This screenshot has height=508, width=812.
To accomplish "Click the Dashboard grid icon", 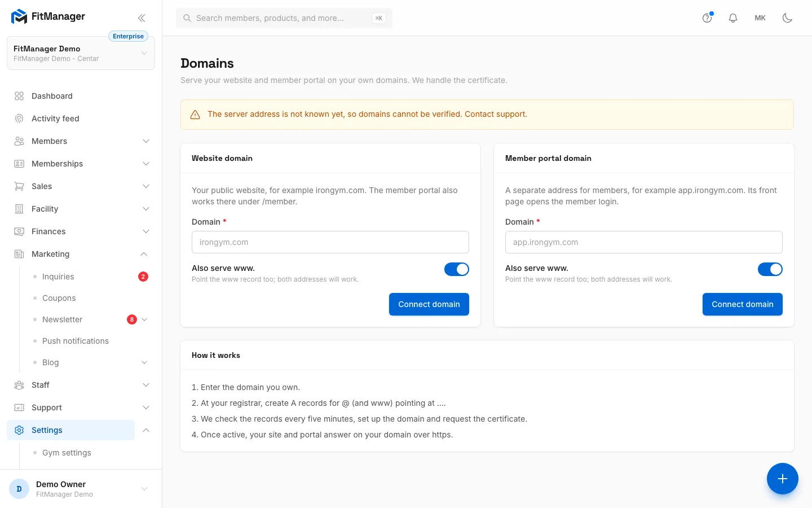I will [19, 96].
